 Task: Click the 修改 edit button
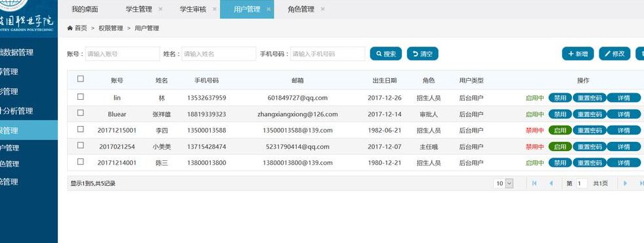(x=614, y=53)
